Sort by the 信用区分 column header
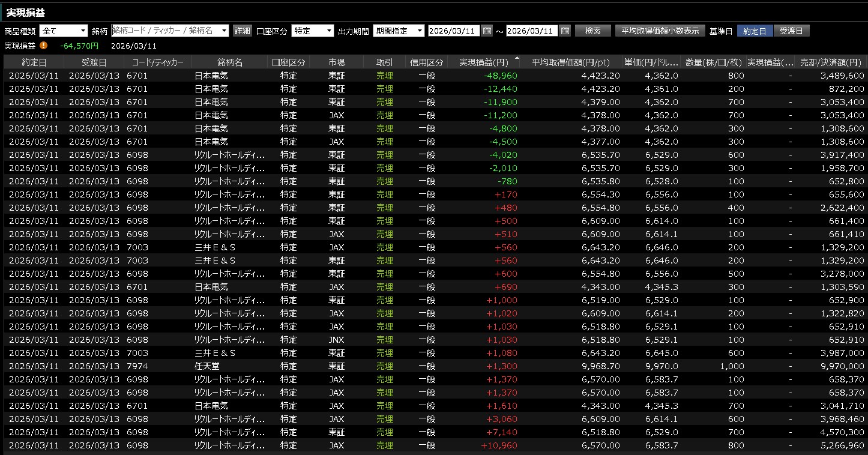Image resolution: width=868 pixels, height=455 pixels. pyautogui.click(x=427, y=62)
